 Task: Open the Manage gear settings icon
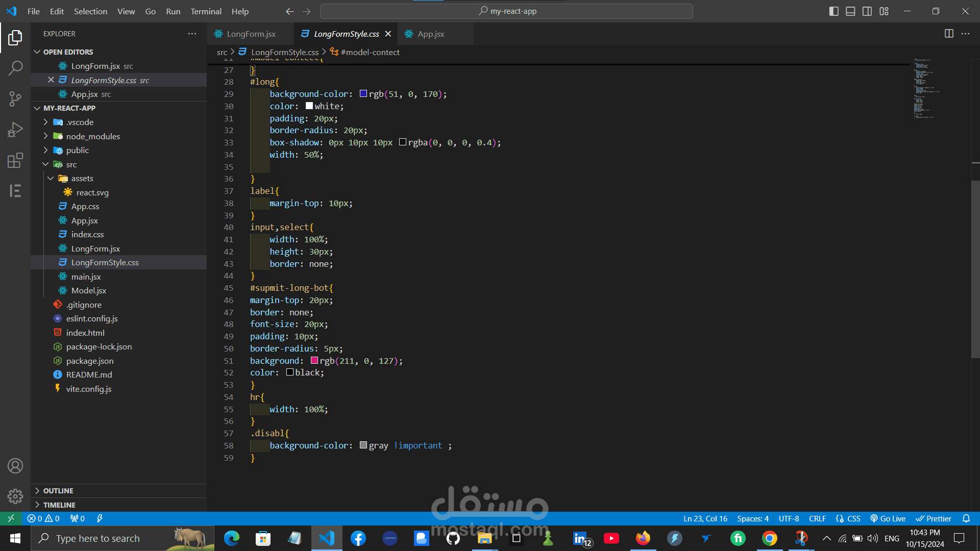15,496
